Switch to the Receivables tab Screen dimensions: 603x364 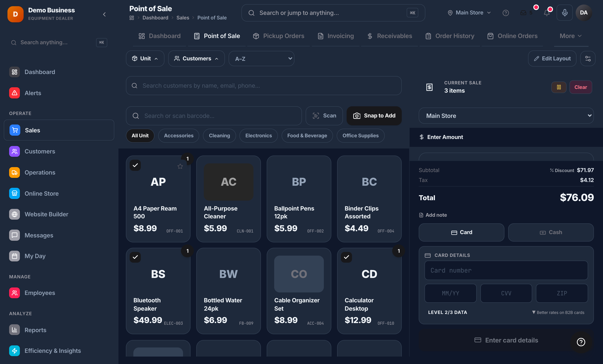pos(389,36)
